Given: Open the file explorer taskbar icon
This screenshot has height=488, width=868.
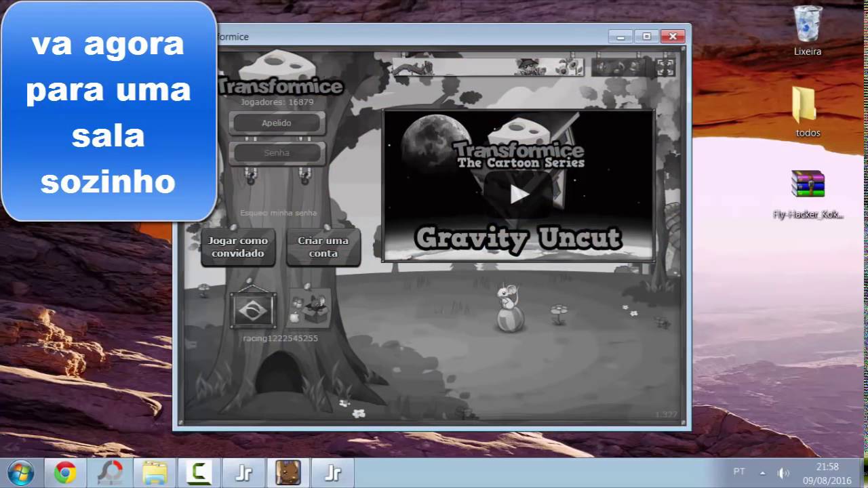Looking at the screenshot, I should coord(155,472).
